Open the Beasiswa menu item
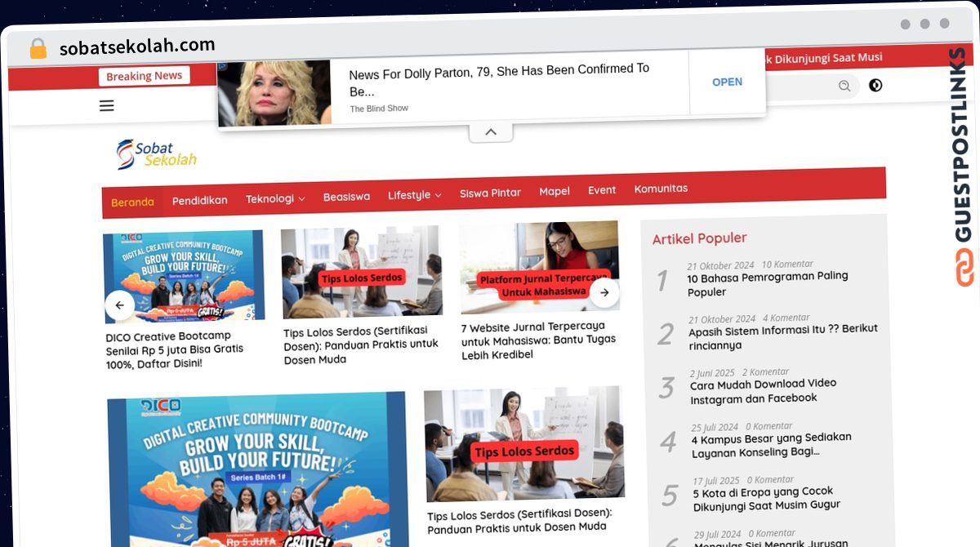 pos(346,197)
